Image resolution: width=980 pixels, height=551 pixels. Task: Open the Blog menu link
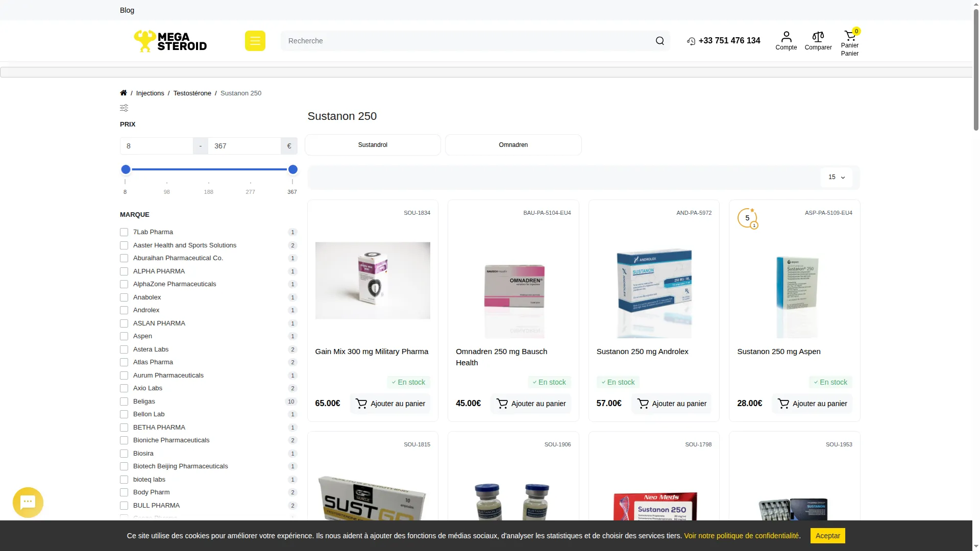coord(127,10)
